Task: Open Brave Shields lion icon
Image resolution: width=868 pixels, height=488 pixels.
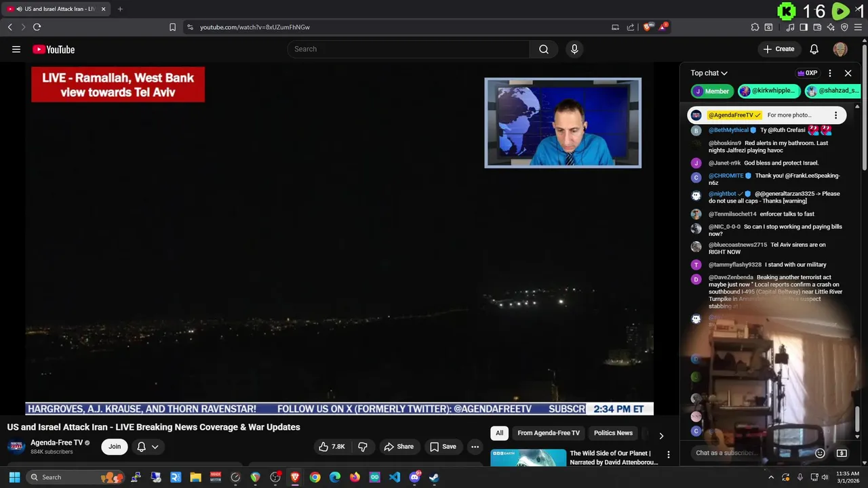Action: point(648,27)
